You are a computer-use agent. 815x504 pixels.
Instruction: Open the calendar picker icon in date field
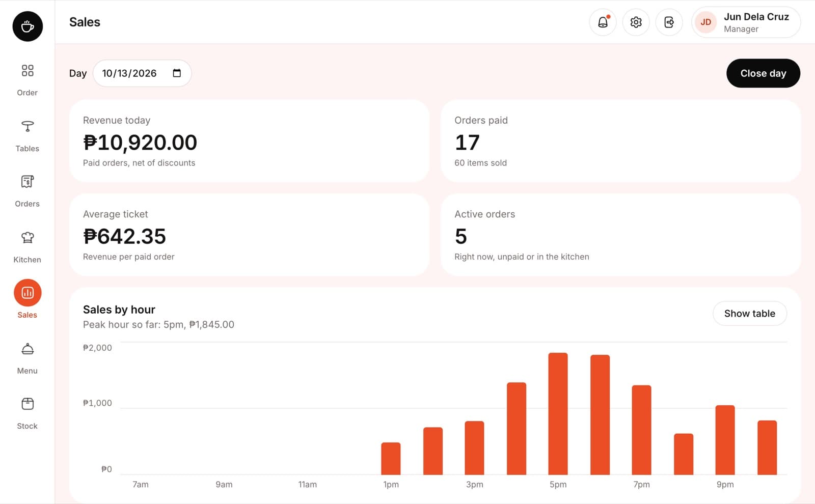pos(177,73)
